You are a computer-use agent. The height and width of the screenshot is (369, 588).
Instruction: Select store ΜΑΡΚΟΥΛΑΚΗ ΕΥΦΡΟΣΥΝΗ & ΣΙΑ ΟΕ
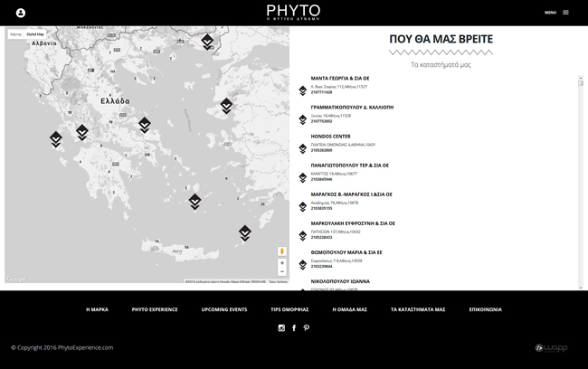tap(353, 223)
